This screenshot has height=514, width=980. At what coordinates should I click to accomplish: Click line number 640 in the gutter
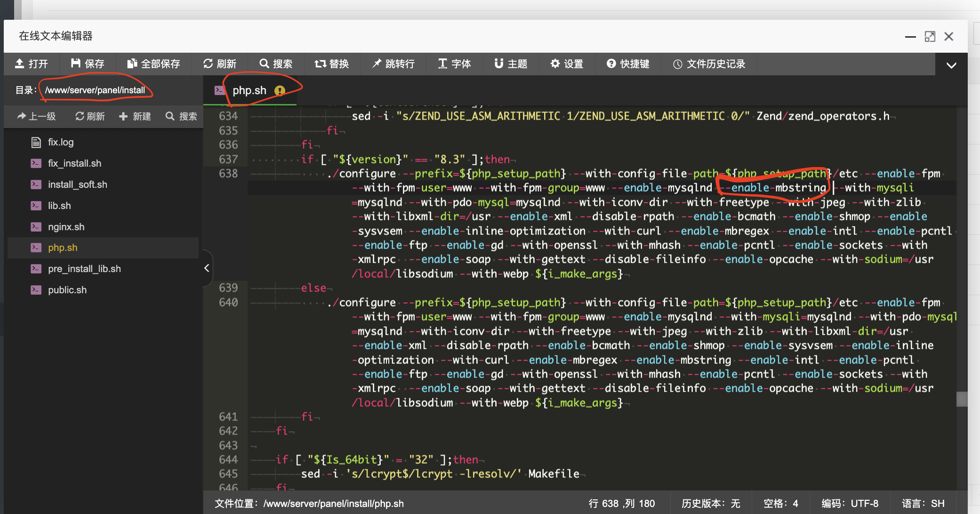pos(228,303)
